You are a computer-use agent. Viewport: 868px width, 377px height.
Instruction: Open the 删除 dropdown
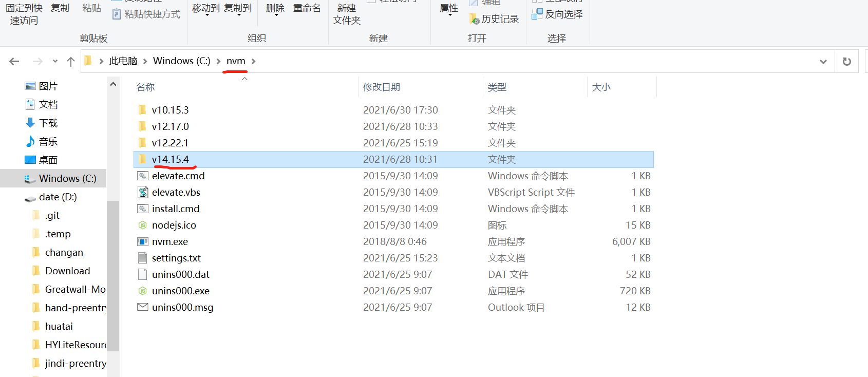pyautogui.click(x=275, y=10)
